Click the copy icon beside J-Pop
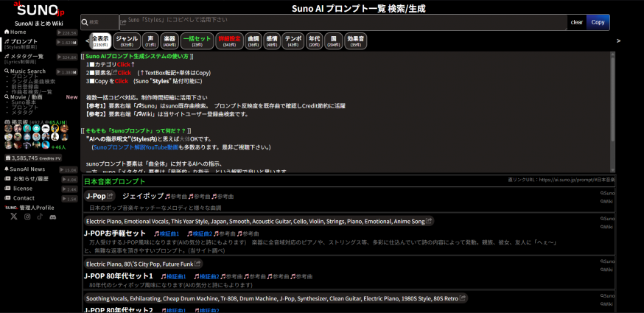The image size is (644, 313). pos(111,197)
